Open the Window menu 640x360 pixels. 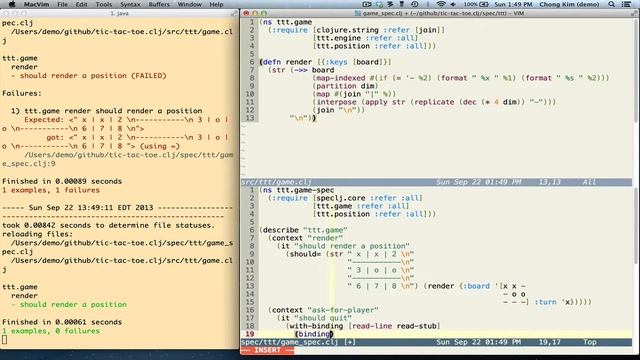189,4
